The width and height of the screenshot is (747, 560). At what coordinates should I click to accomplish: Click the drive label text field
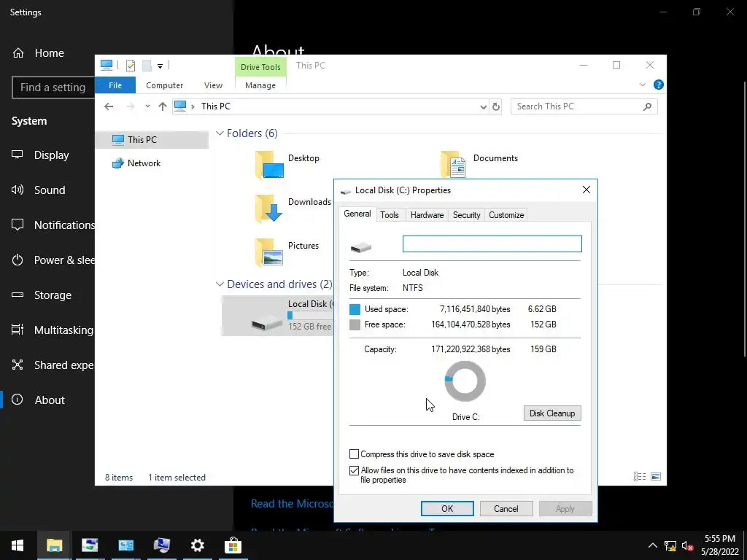coord(492,244)
